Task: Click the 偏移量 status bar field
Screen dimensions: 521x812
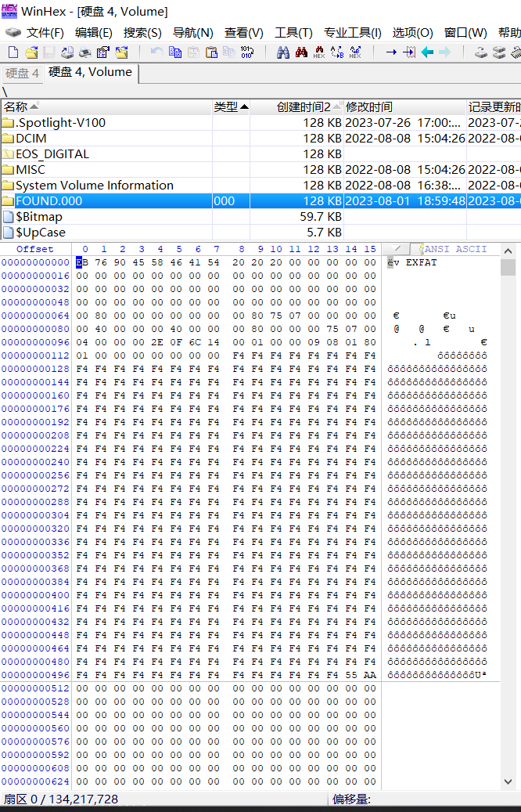Action: (424, 799)
